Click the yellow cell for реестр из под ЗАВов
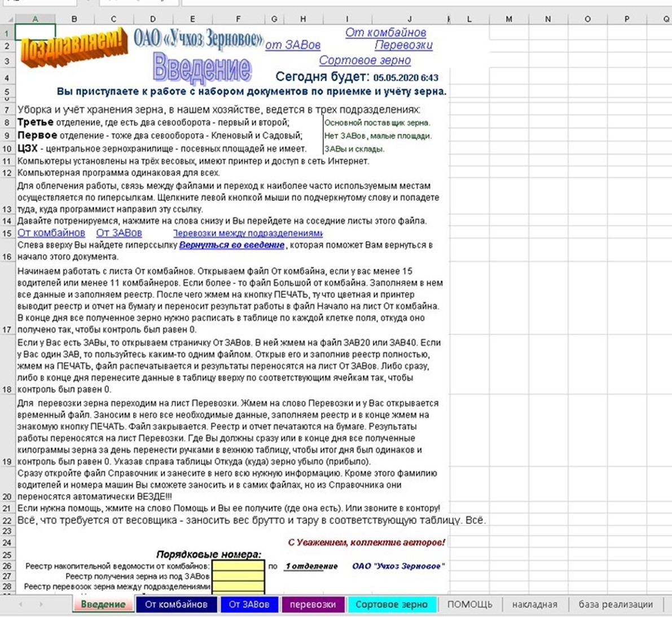672x617 pixels. tap(238, 576)
